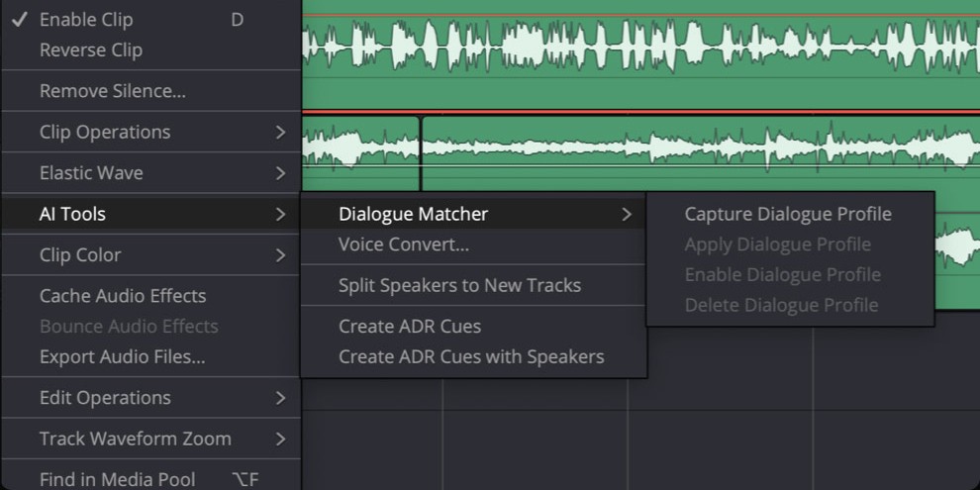Screen dimensions: 980x490
Task: Select Create ADR Cues with Speakers
Action: (x=470, y=357)
